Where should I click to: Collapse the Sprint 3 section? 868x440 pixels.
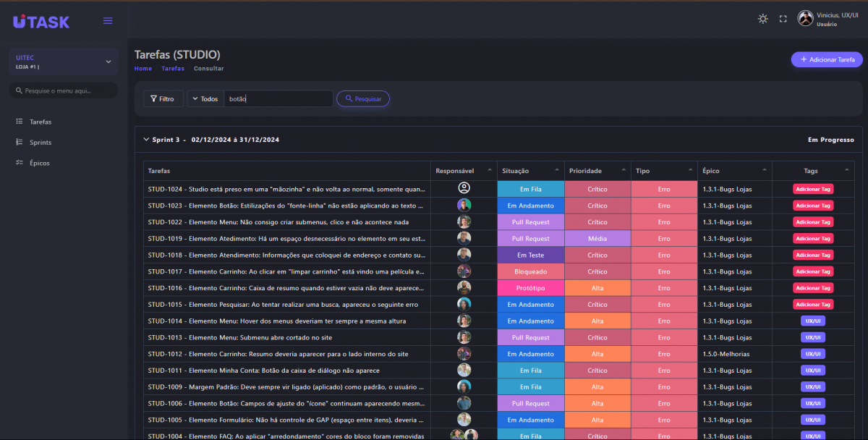146,140
